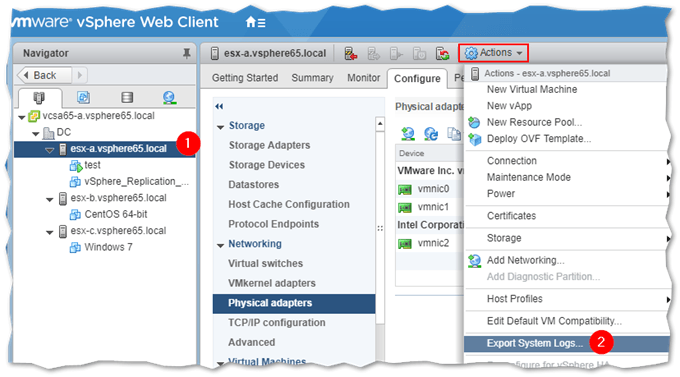Open Host Cache Configuration
Image resolution: width=680 pixels, height=377 pixels.
pos(289,204)
